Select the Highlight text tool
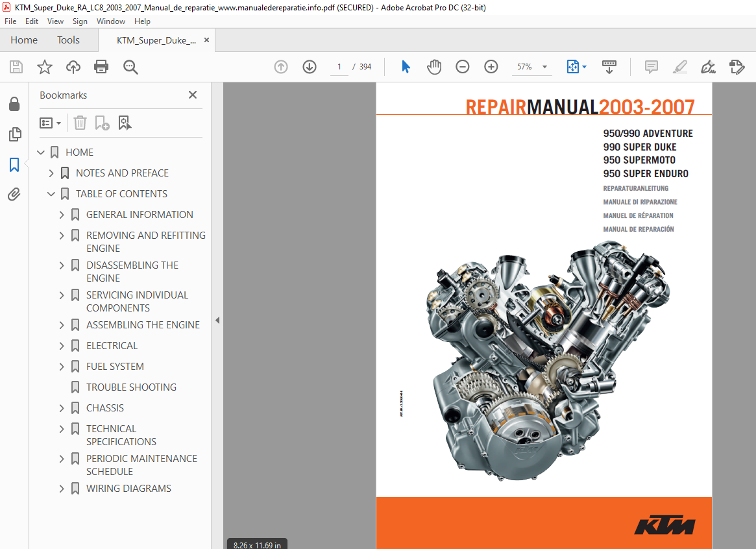 click(680, 67)
